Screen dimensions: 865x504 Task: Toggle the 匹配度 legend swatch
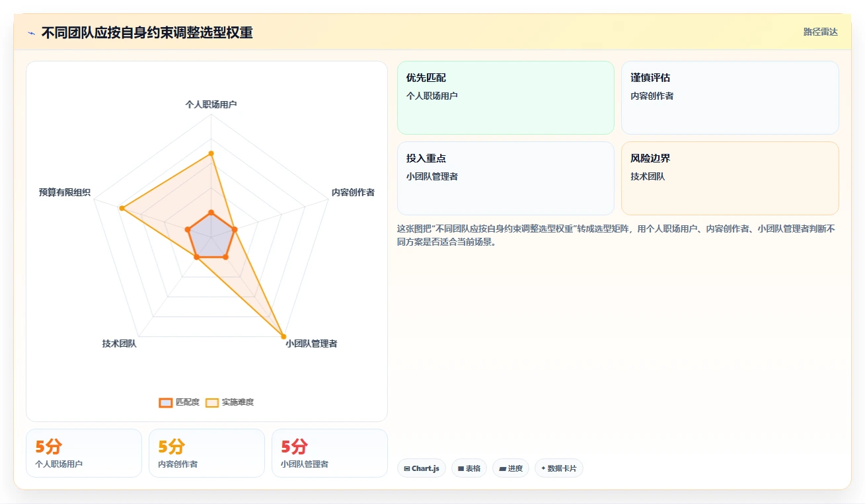tap(166, 402)
